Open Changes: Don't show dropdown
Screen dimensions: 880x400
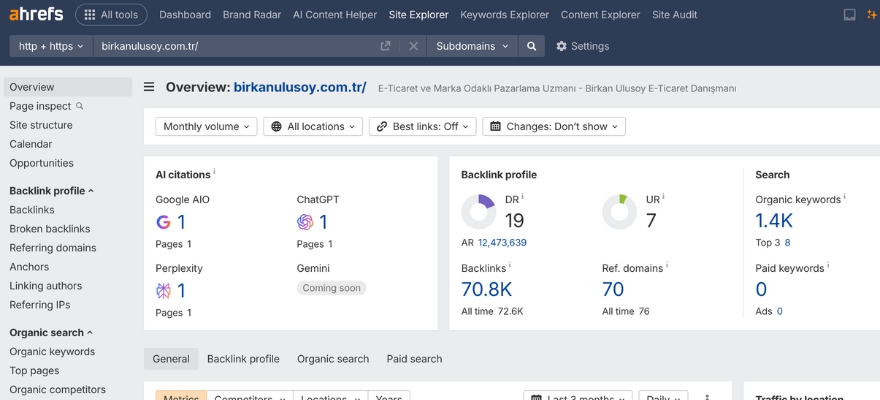(x=554, y=126)
